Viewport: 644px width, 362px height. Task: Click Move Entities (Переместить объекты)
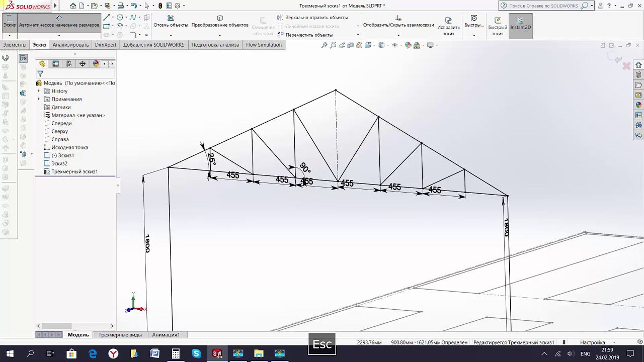pos(305,35)
